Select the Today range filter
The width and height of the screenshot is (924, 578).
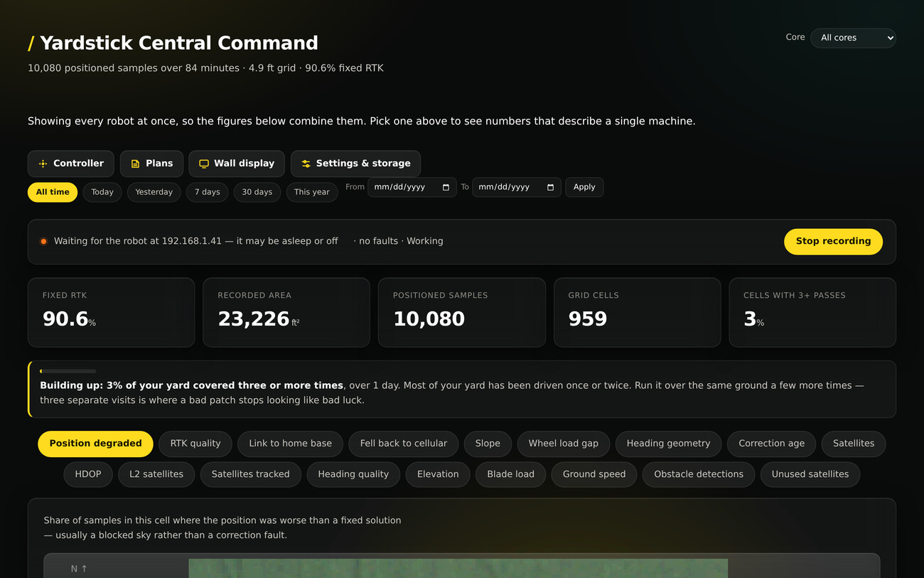[102, 192]
